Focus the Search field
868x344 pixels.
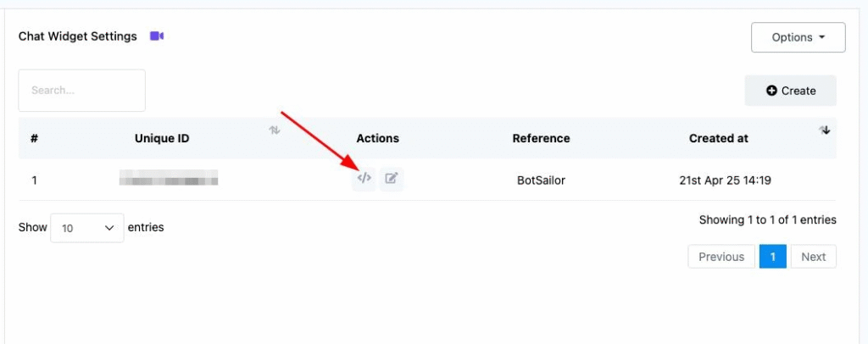click(82, 90)
